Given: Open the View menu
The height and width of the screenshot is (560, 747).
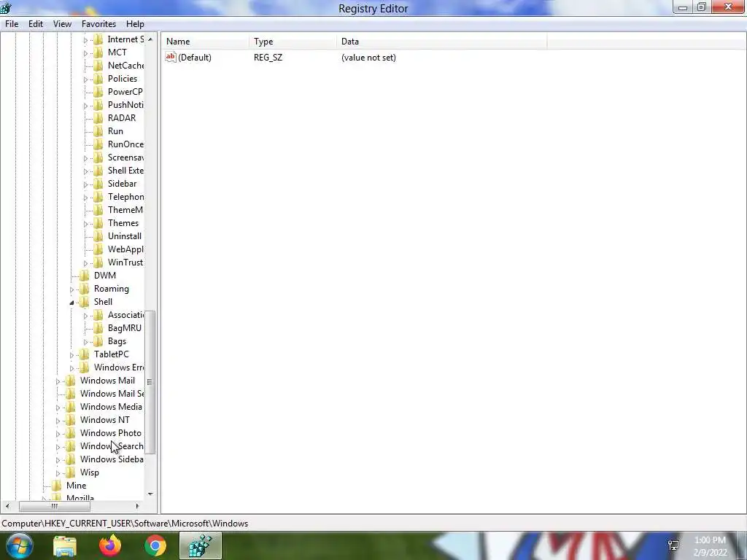Looking at the screenshot, I should click(62, 24).
